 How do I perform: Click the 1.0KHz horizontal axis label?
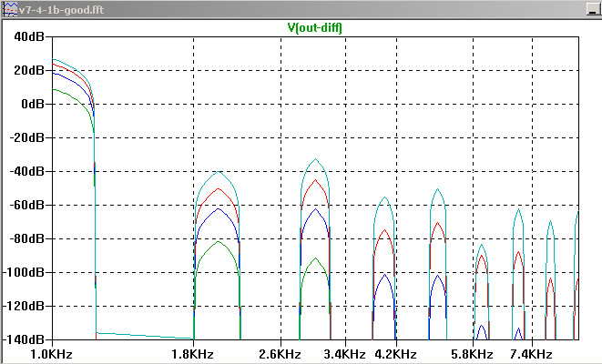point(51,354)
